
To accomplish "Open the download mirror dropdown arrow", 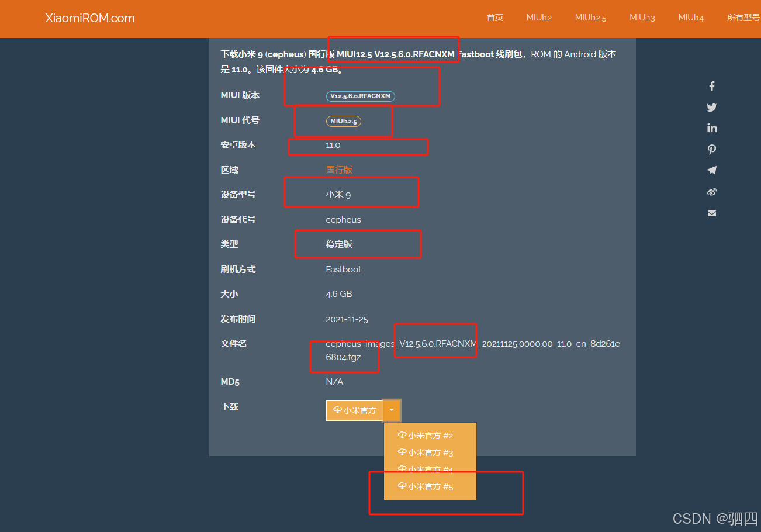I will click(392, 410).
